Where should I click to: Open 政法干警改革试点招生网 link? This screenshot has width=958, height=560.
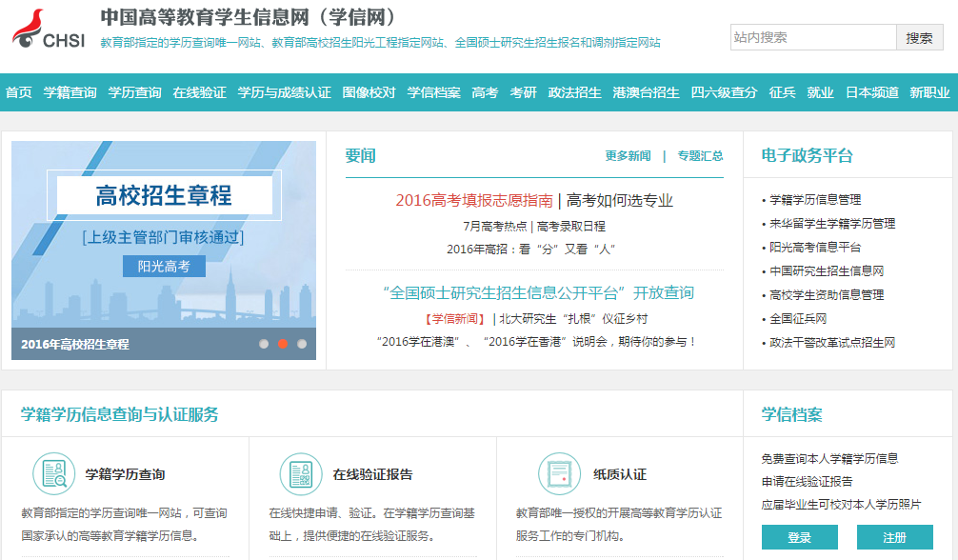point(832,343)
